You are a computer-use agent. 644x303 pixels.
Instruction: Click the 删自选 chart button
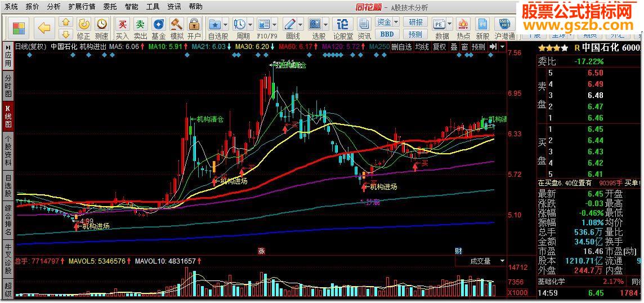[401, 47]
